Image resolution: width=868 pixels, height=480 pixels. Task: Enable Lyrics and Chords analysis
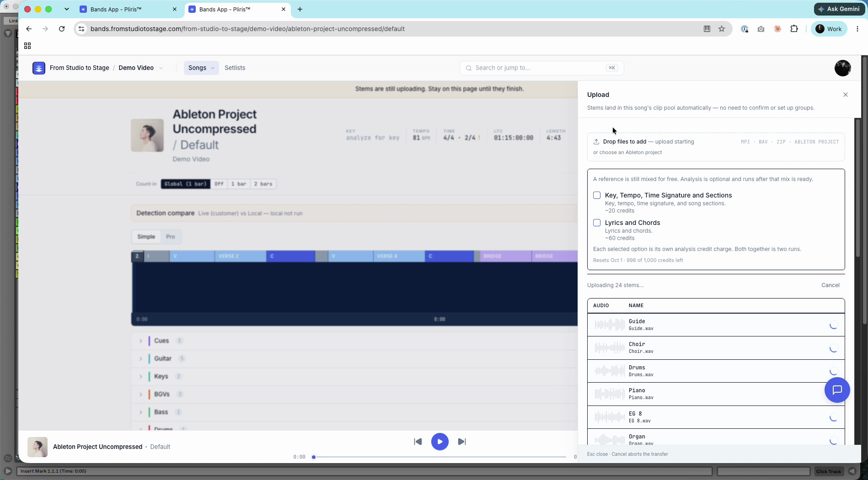tap(597, 223)
